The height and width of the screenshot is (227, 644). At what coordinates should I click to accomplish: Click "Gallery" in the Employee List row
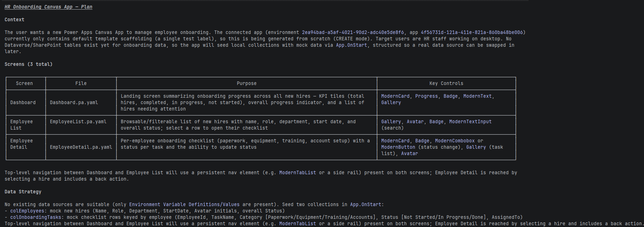[391, 121]
